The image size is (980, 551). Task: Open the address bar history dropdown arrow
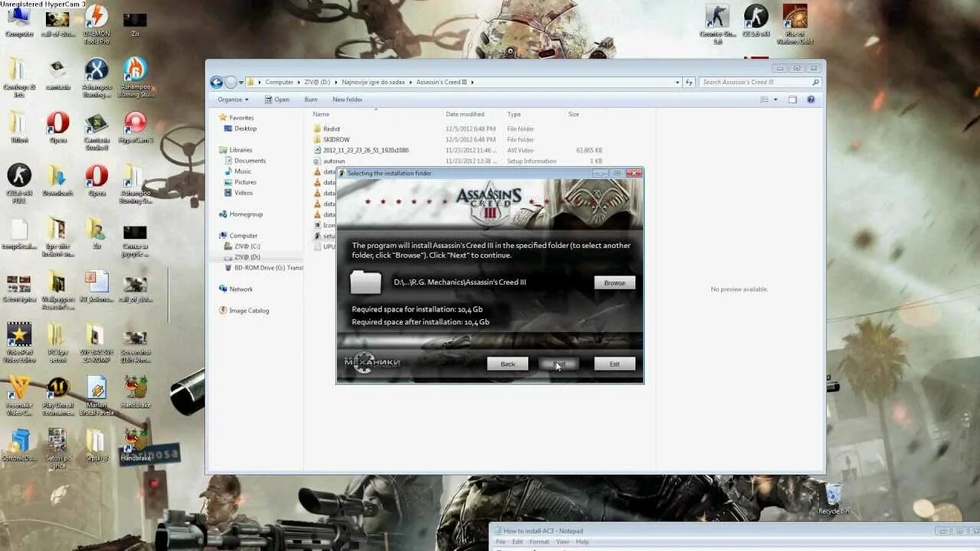678,82
